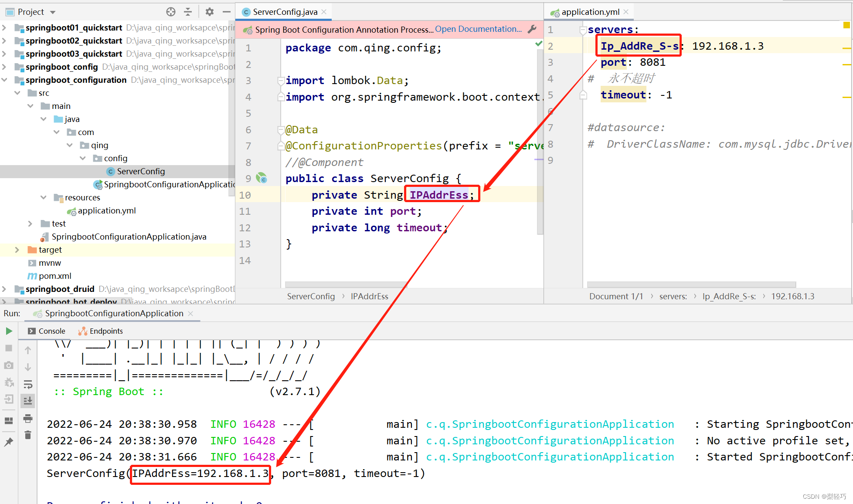
Task: Toggle soft-wrap in the console
Action: pos(28,384)
